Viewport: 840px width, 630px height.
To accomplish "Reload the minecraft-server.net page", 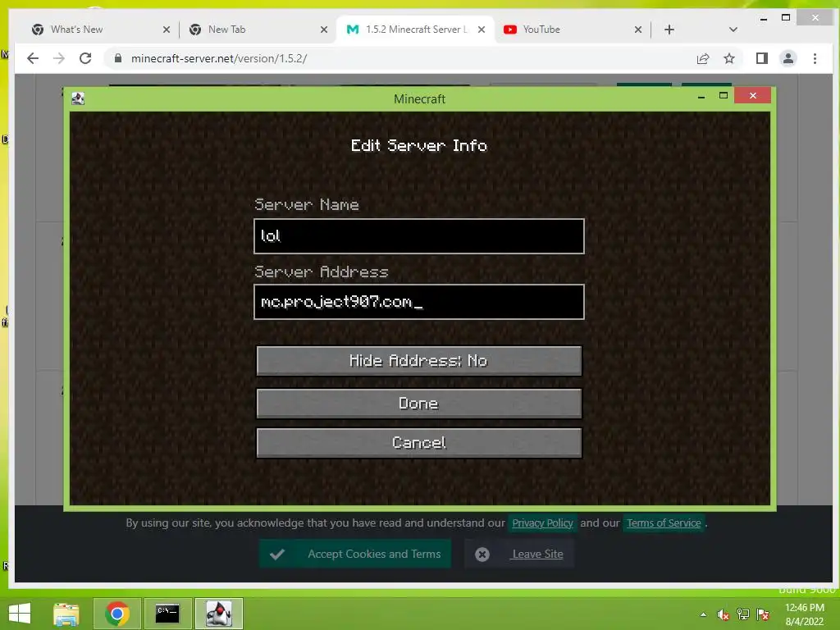I will pyautogui.click(x=85, y=58).
